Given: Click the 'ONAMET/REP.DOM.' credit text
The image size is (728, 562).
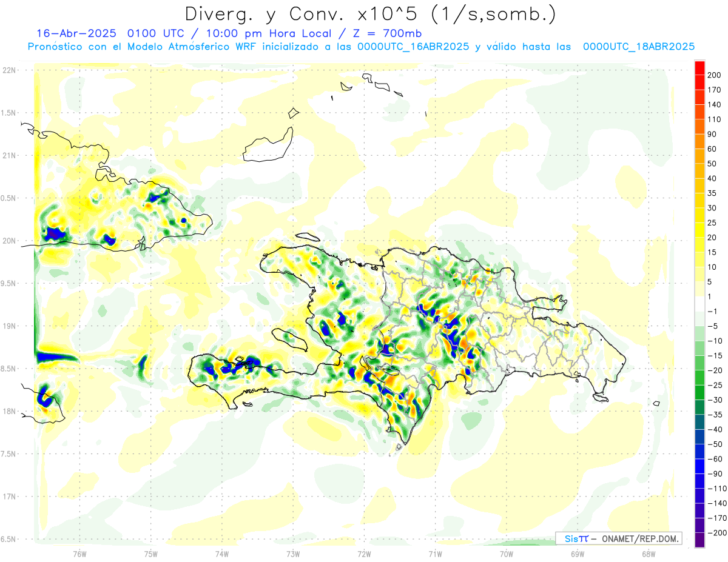Looking at the screenshot, I should tap(640, 538).
